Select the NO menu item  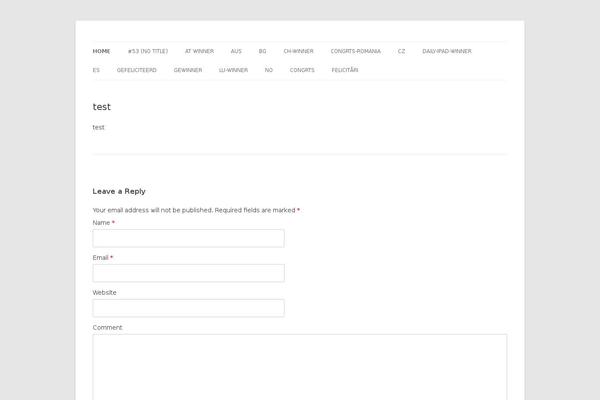pyautogui.click(x=269, y=70)
